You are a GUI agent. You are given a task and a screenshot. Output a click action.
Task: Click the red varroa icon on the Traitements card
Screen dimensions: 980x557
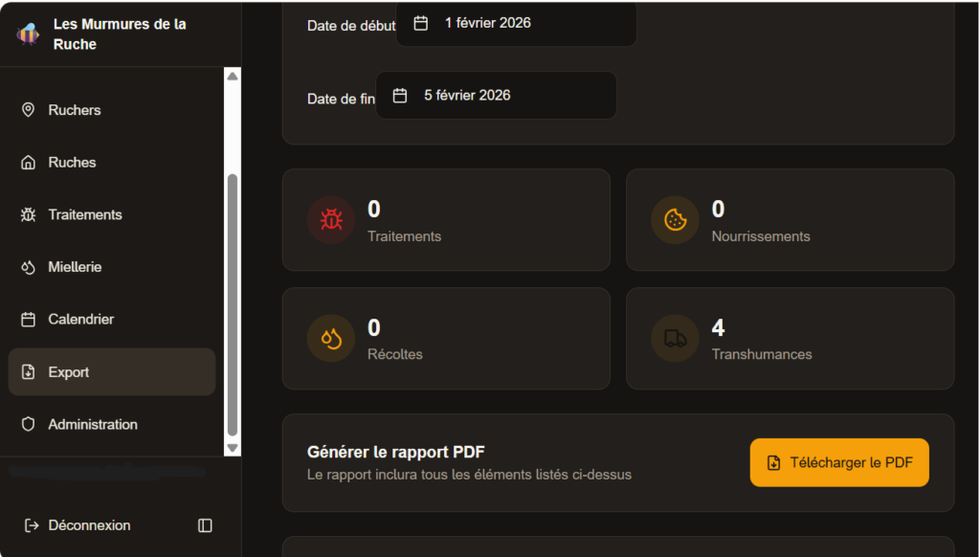click(x=330, y=219)
